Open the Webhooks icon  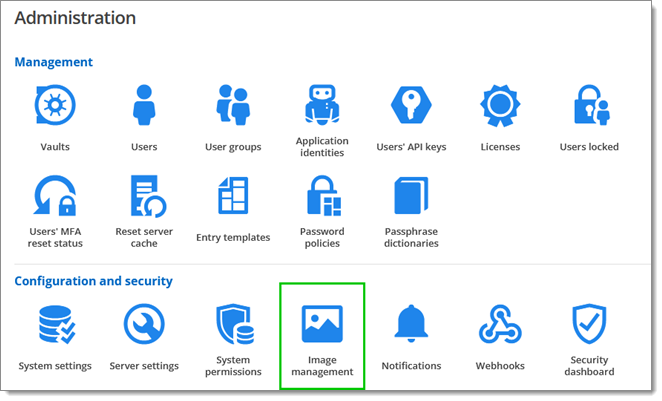(500, 325)
